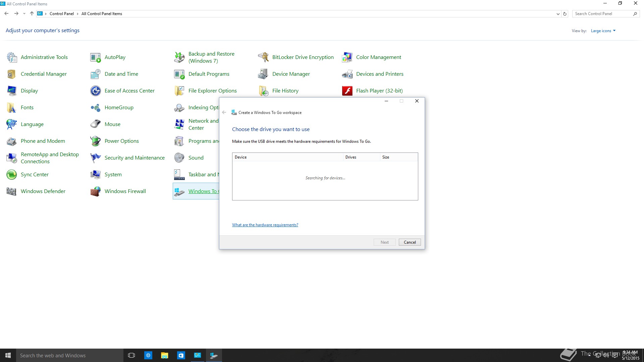Open File History icon
Screen dimensions: 644x362
263,91
